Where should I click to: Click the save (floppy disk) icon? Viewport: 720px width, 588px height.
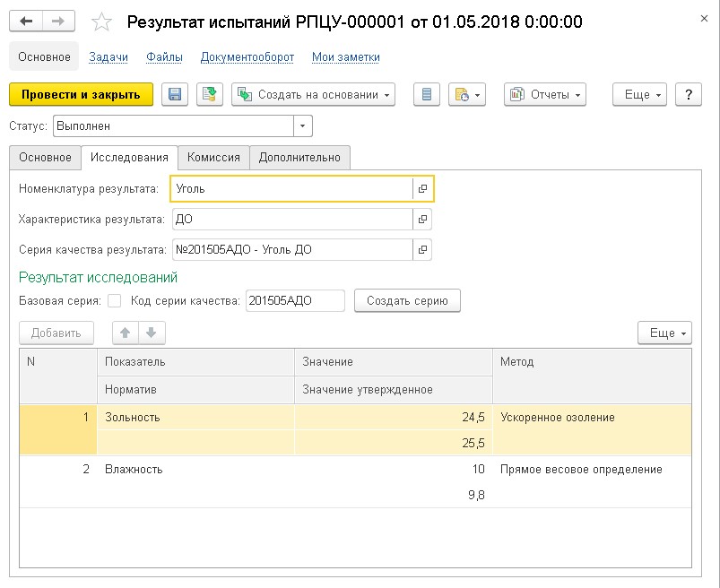pos(175,95)
